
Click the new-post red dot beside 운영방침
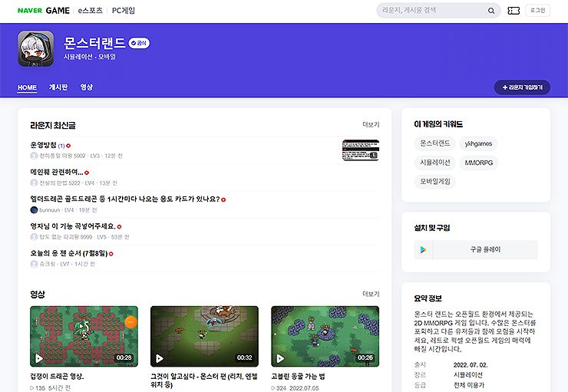pyautogui.click(x=68, y=146)
